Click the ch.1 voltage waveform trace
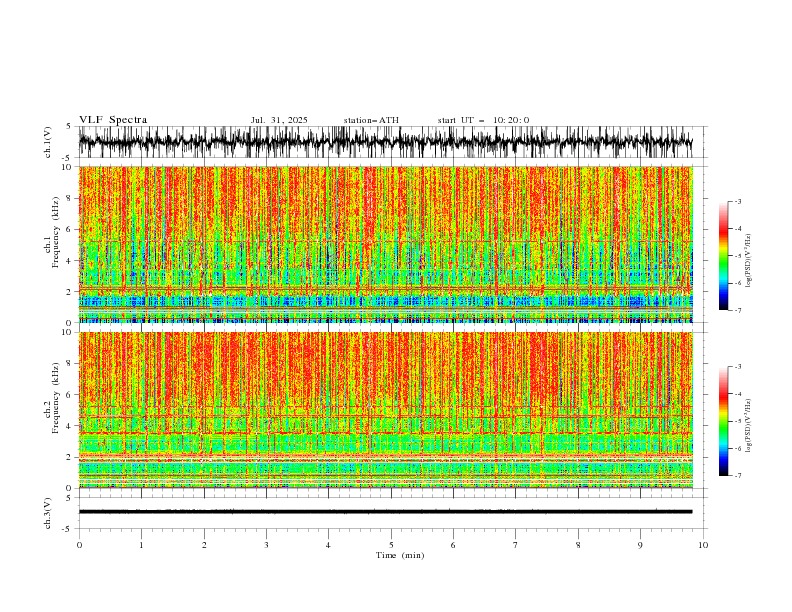 click(385, 142)
